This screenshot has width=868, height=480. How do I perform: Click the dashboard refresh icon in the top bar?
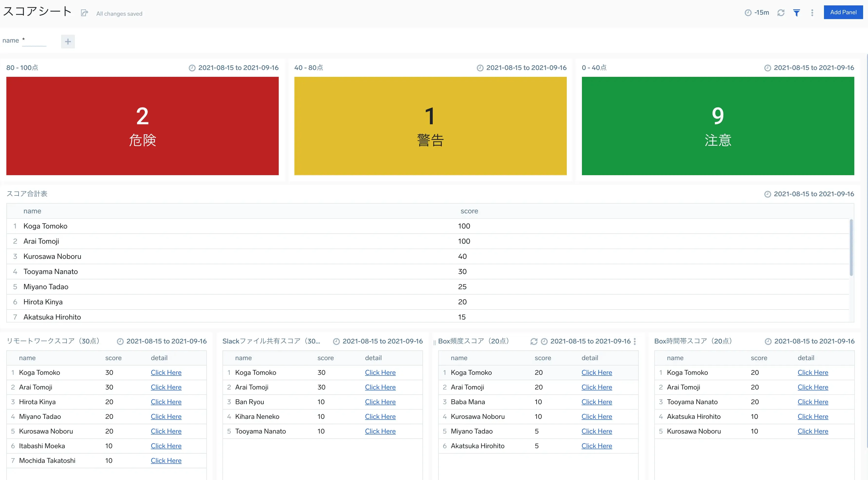click(x=781, y=13)
